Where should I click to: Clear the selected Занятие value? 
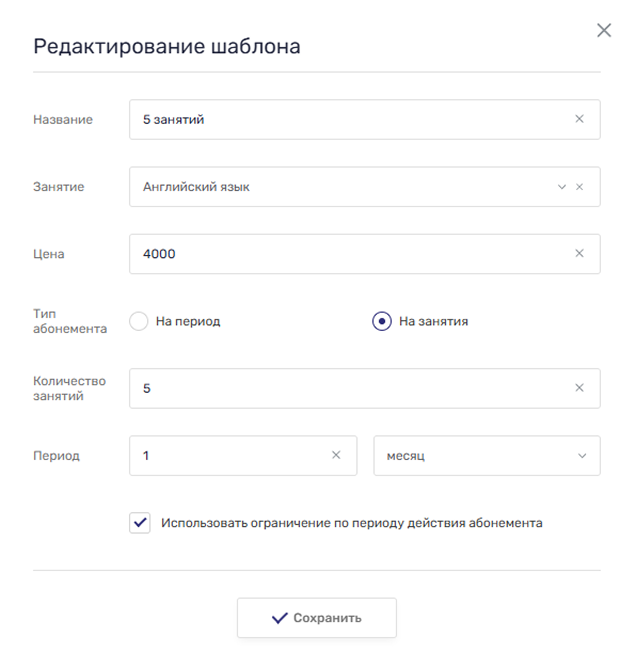(579, 187)
